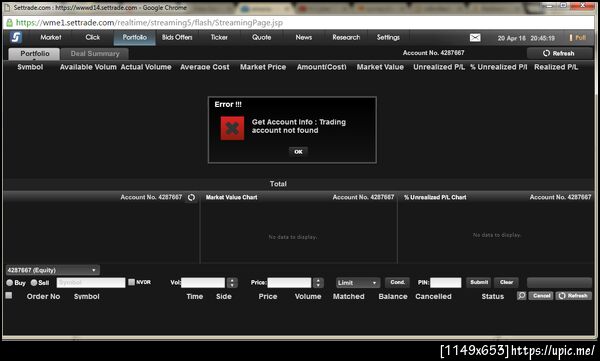Click the Amount(Cost) column header
This screenshot has height=361, width=600.
[321, 67]
